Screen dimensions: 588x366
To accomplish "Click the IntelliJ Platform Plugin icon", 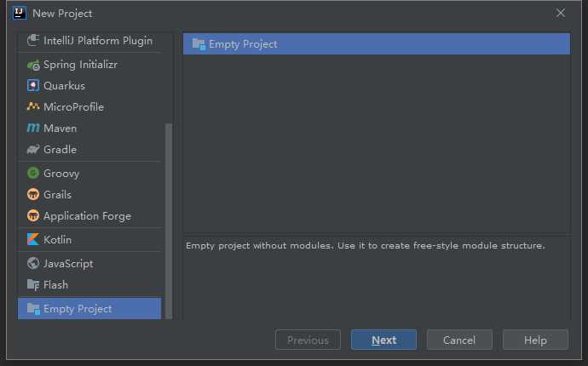I will [33, 40].
